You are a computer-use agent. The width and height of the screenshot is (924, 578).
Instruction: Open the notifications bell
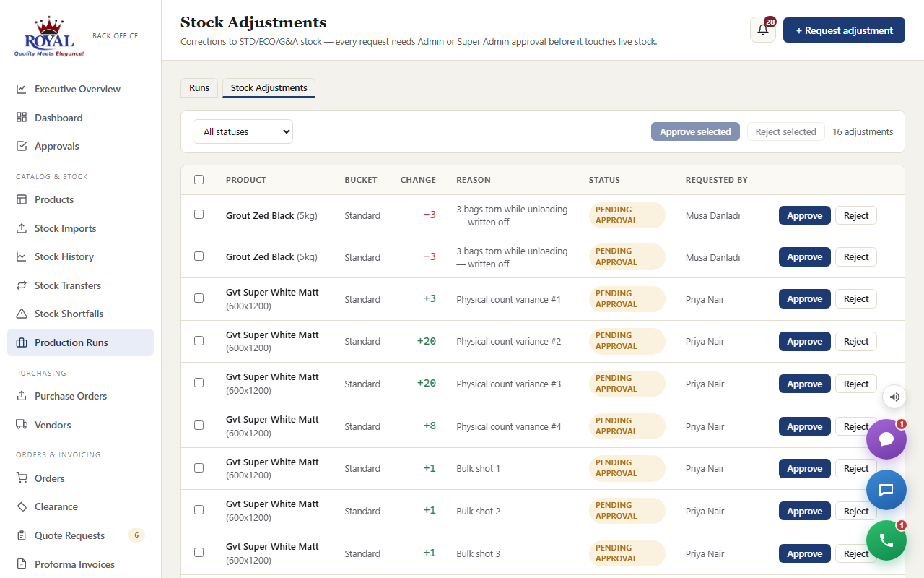(763, 30)
